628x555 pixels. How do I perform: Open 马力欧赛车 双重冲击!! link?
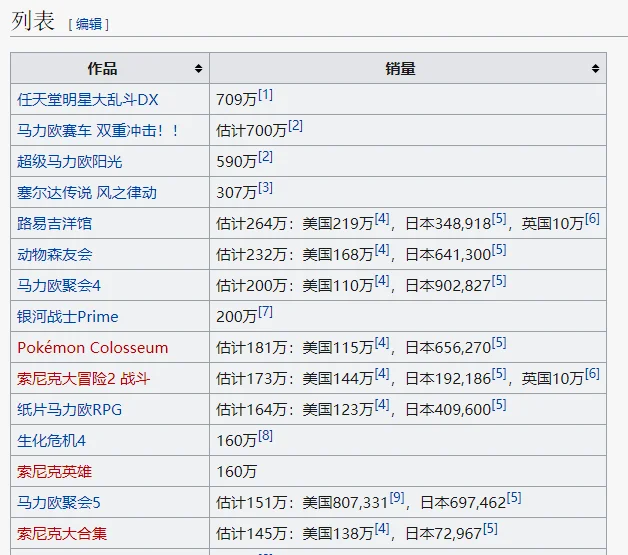pos(98,131)
